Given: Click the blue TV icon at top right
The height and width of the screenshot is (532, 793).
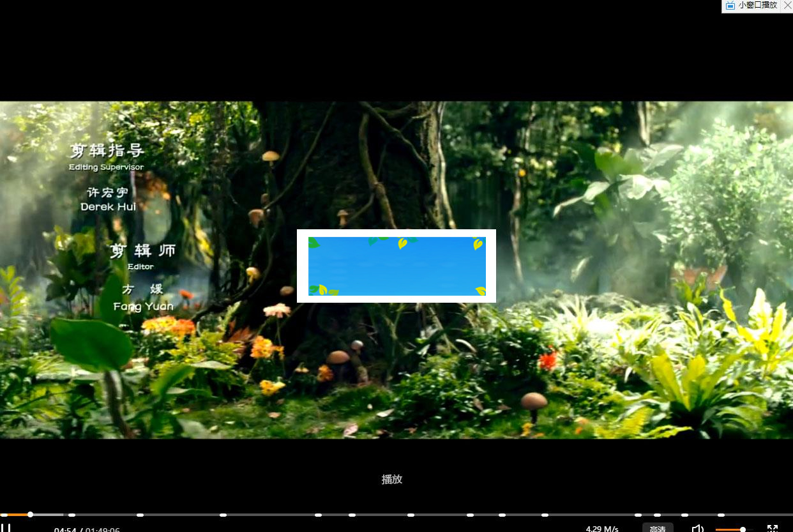Looking at the screenshot, I should [x=730, y=6].
